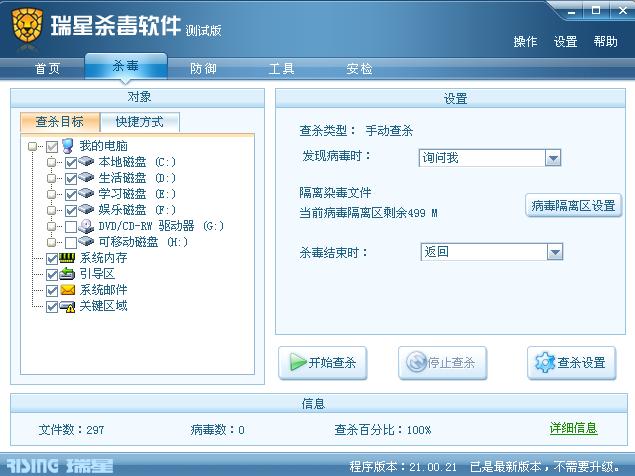635x476 pixels.
Task: Click the 引导区 boot sector icon
Action: point(67,274)
